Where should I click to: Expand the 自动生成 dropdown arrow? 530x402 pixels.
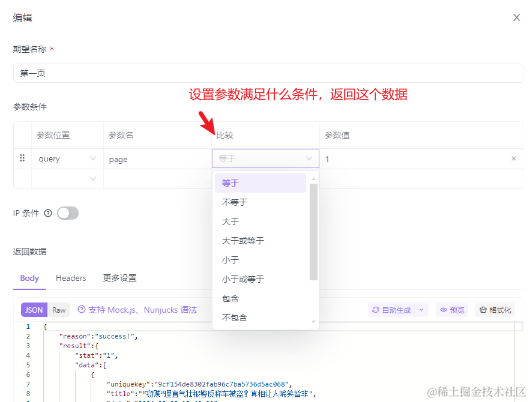(421, 310)
